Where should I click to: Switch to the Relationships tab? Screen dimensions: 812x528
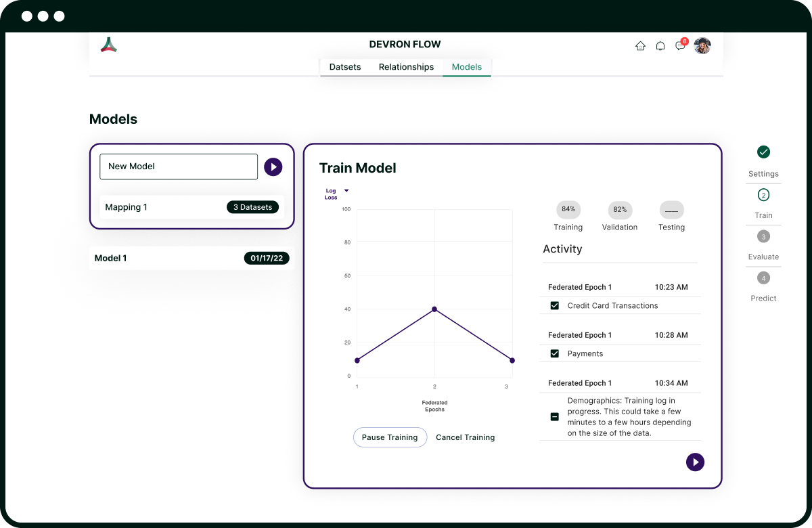(x=406, y=67)
